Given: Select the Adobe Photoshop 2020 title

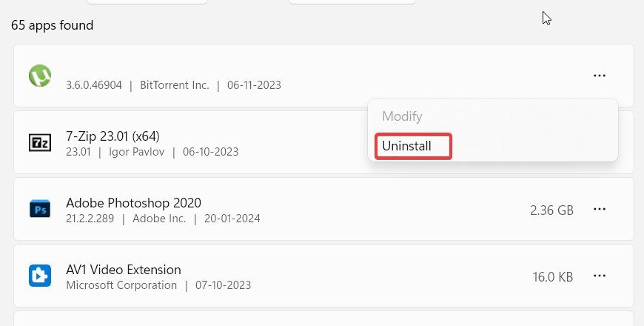Looking at the screenshot, I should 133,202.
